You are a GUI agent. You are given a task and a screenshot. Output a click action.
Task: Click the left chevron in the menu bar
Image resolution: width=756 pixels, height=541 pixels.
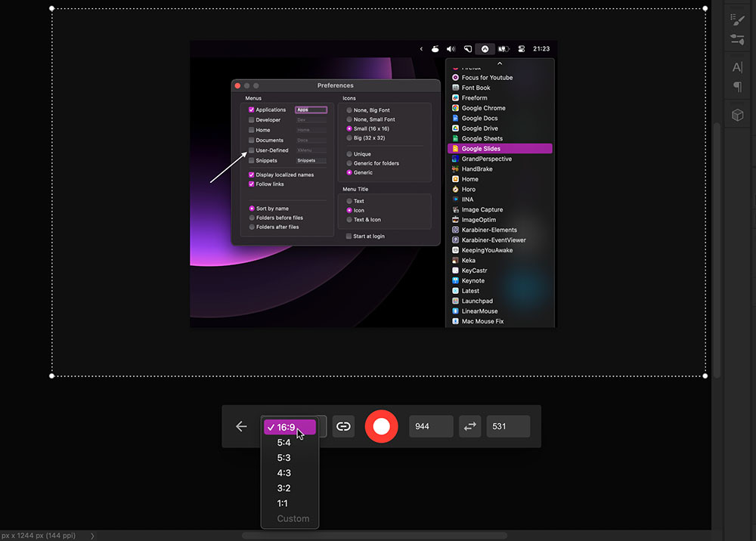click(421, 48)
